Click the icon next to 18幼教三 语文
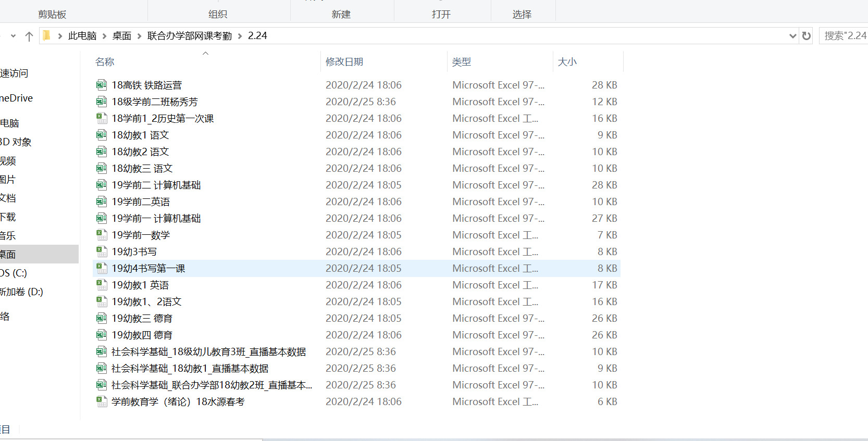The width and height of the screenshot is (868, 441). [x=102, y=168]
